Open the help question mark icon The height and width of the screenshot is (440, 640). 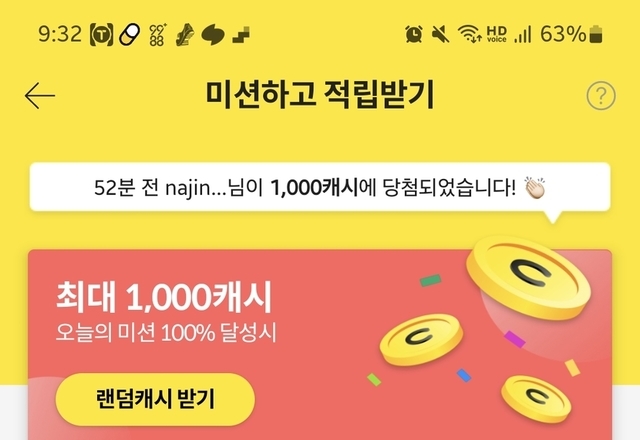pyautogui.click(x=601, y=96)
